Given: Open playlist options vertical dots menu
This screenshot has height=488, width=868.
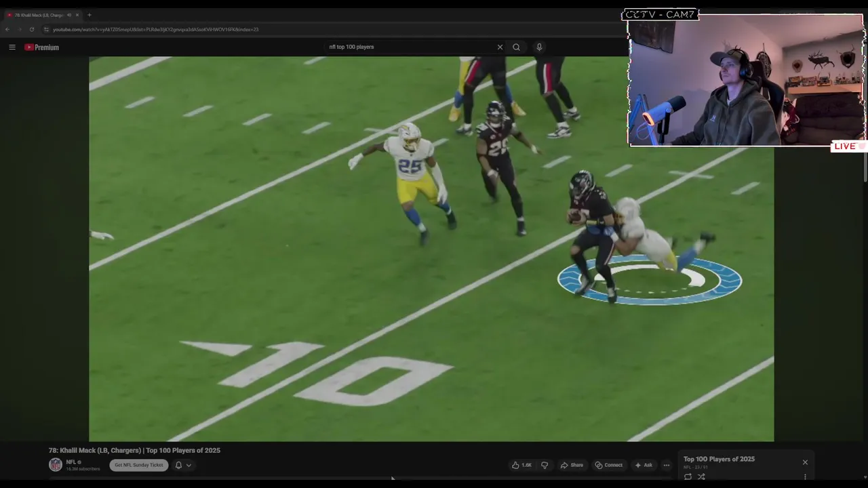Looking at the screenshot, I should pos(805,477).
